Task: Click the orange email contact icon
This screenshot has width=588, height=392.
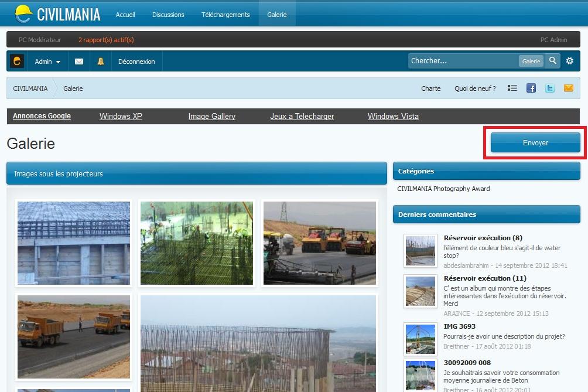Action: pos(569,88)
